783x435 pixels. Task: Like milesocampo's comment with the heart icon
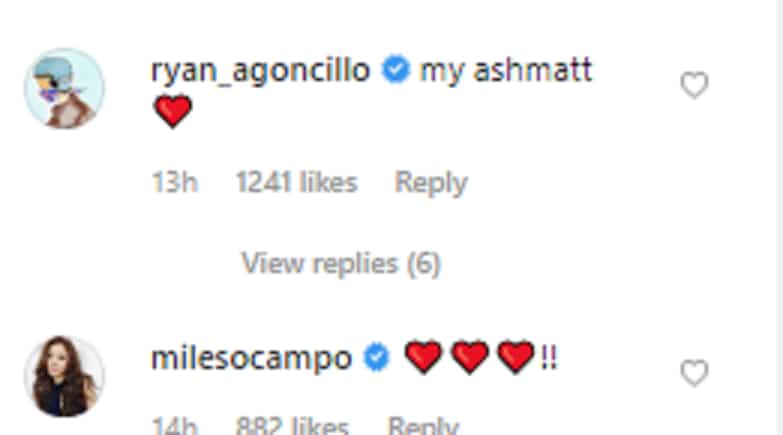pos(694,373)
